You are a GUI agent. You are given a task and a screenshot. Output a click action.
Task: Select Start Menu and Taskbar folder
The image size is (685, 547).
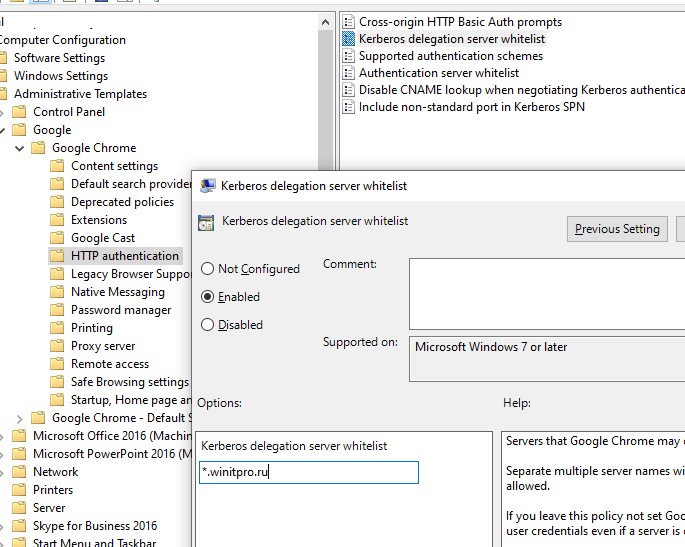[x=94, y=542]
